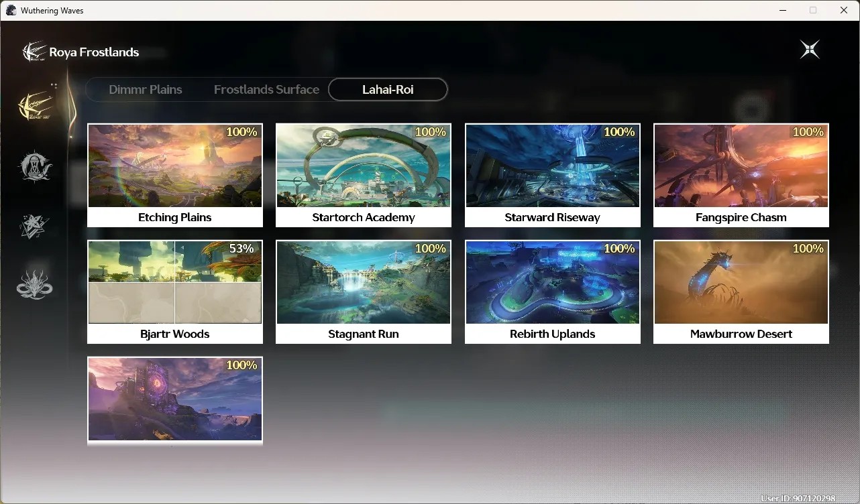Viewport: 860px width, 504px height.
Task: Switch to the Dimmr Plains tab
Action: 146,89
